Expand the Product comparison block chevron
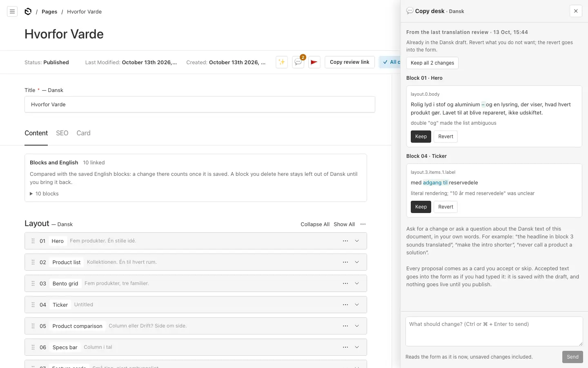Image resolution: width=588 pixels, height=368 pixels. [x=357, y=326]
